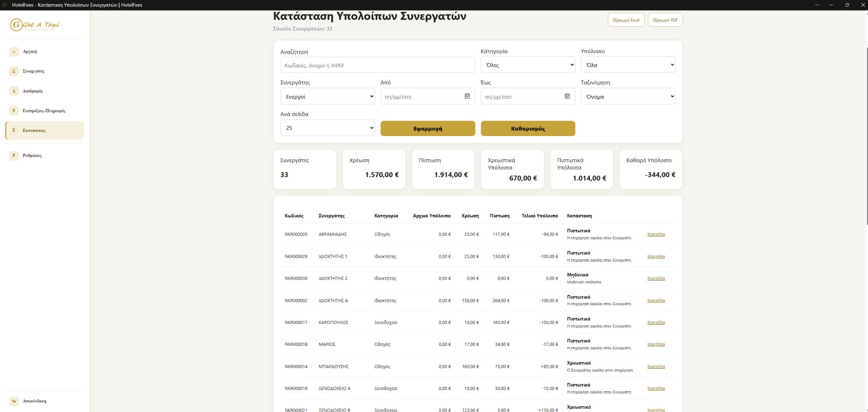868x412 pixels.
Task: Click the Εφαρμογή button
Action: [428, 128]
